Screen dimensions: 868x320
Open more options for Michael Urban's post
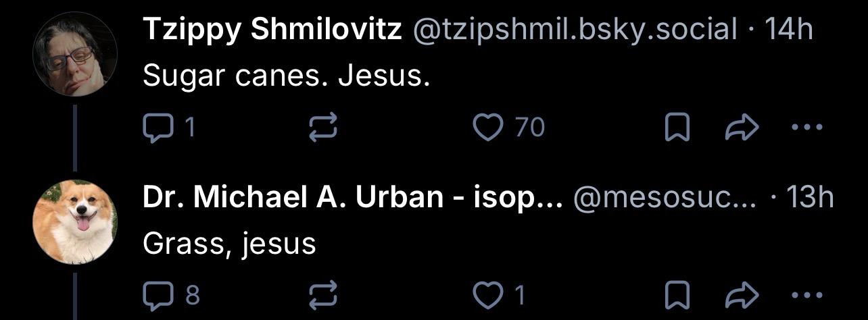click(806, 294)
